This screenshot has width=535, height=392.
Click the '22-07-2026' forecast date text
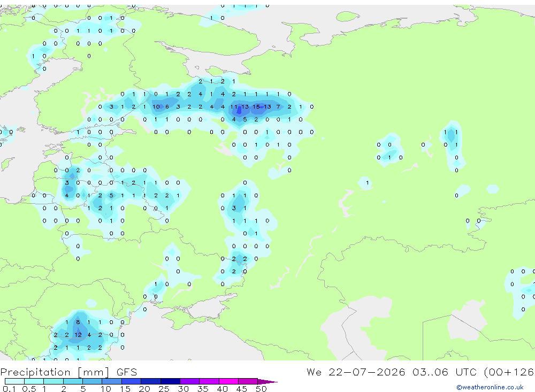[367, 372]
